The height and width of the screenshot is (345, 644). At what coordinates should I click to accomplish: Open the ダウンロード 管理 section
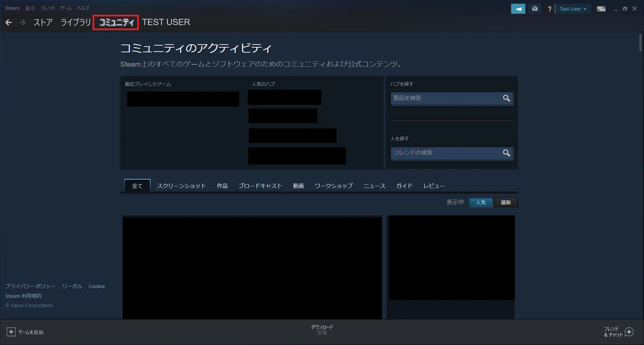(x=322, y=330)
